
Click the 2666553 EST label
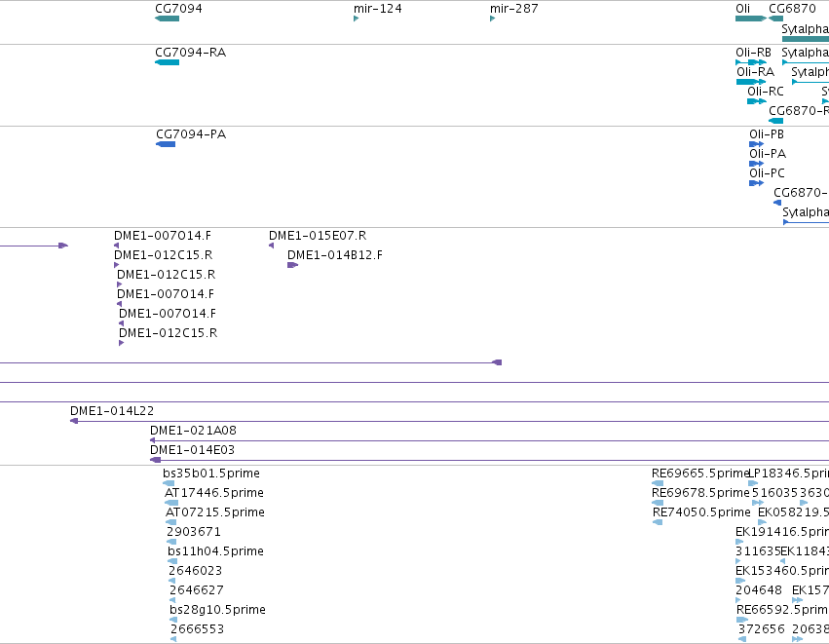tap(197, 629)
